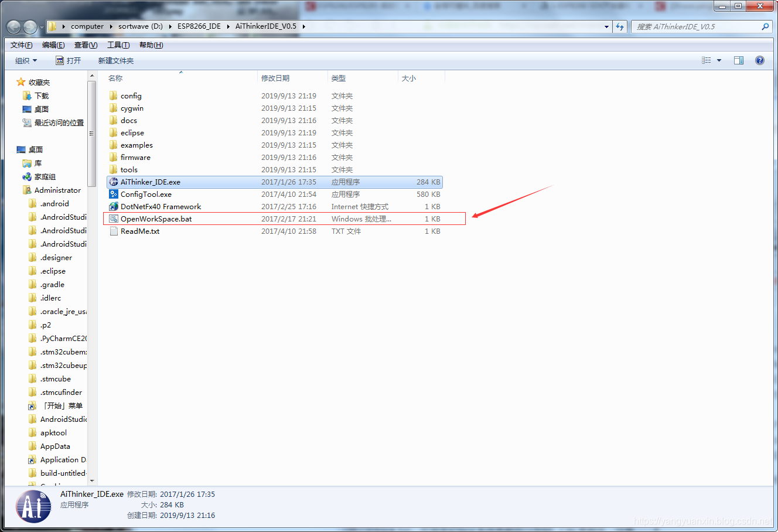This screenshot has height=532, width=778.
Task: Select .gradle folder in navigation tree
Action: click(52, 285)
